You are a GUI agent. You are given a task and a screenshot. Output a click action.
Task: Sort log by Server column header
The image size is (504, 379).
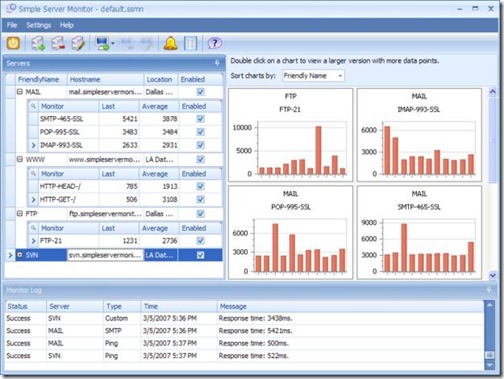75,306
